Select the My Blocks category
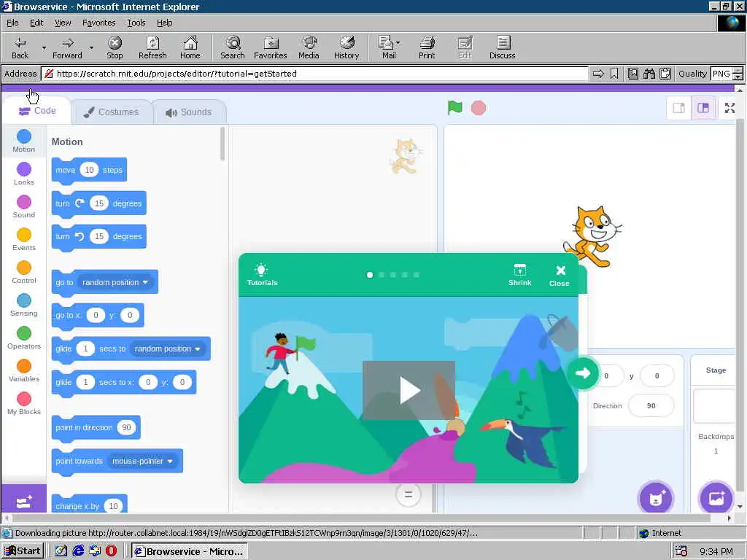 (24, 404)
